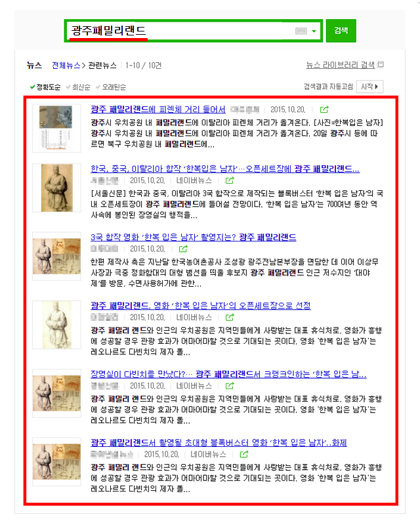Expand the search box dropdown arrow
Image resolution: width=420 pixels, height=525 pixels.
[x=314, y=31]
